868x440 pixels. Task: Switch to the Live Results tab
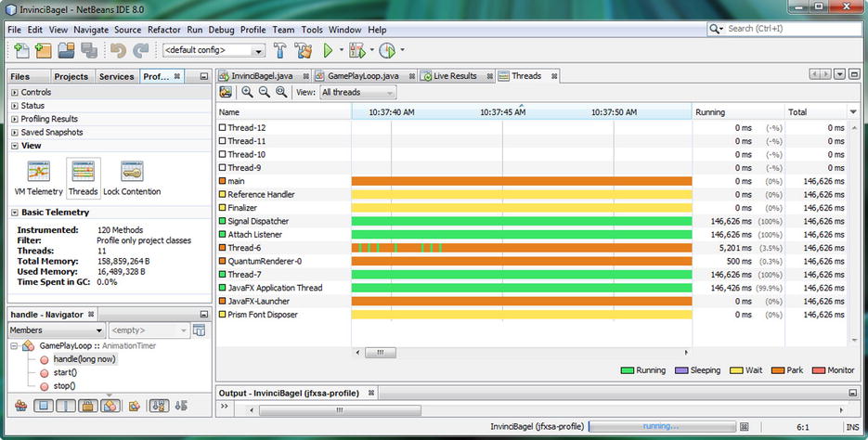455,76
